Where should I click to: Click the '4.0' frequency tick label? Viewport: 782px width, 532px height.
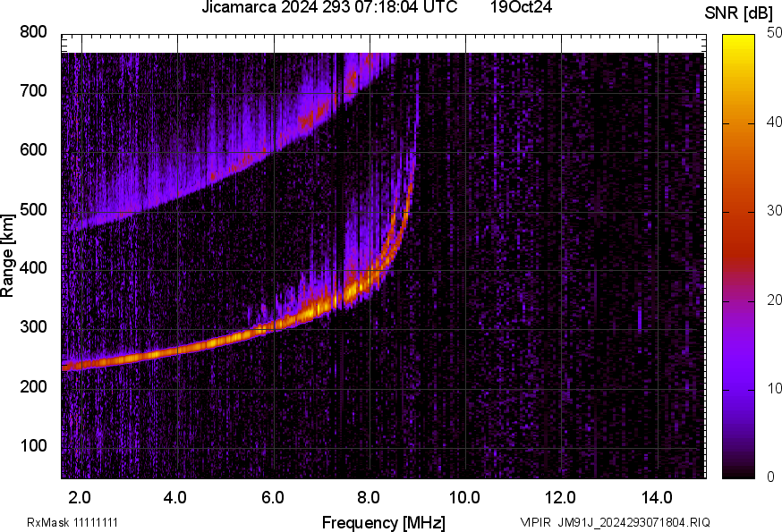click(x=175, y=498)
